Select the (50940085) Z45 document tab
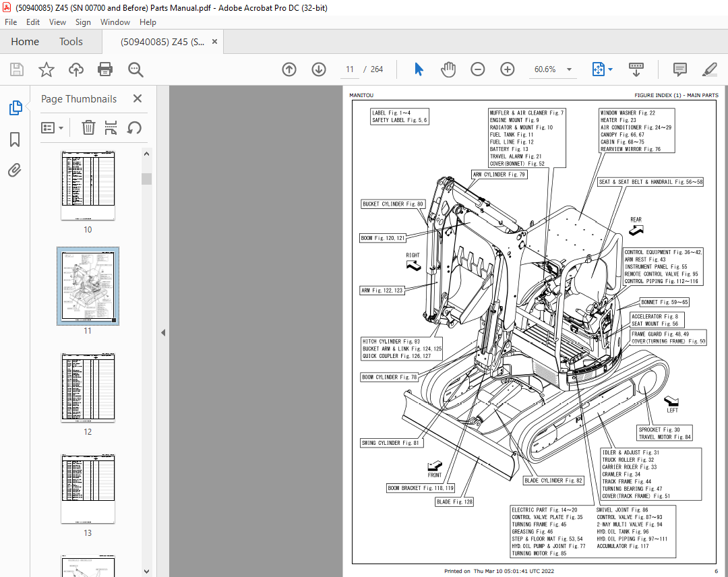Screen dimensions: 728x577 162,42
